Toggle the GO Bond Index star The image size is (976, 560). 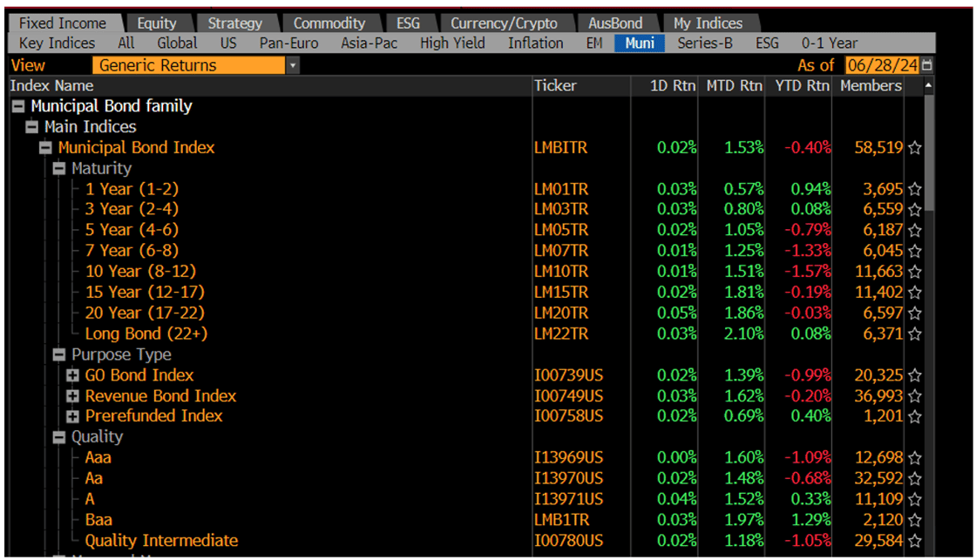click(915, 375)
